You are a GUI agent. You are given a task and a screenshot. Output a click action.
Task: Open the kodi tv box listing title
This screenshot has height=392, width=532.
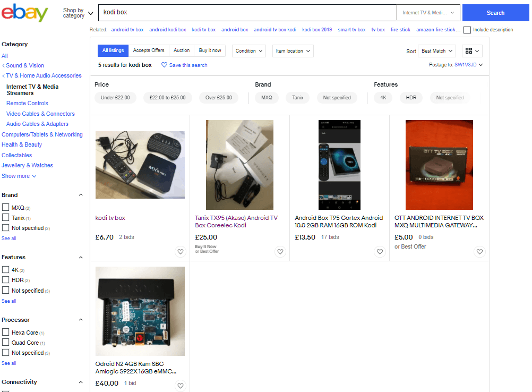click(110, 218)
